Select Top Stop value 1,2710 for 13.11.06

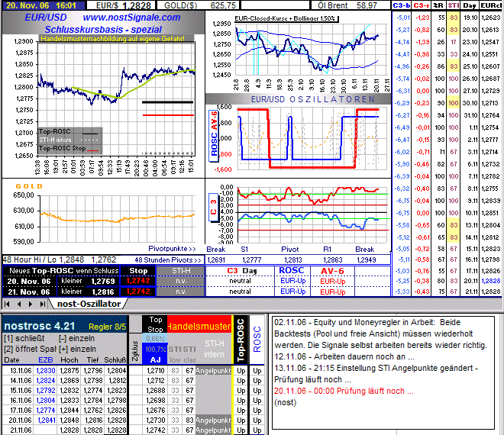click(156, 371)
